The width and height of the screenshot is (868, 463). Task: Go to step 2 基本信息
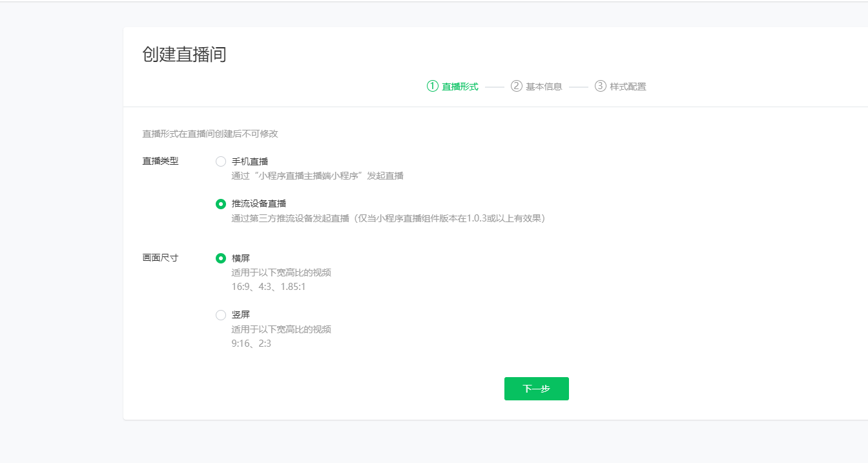[x=537, y=87]
